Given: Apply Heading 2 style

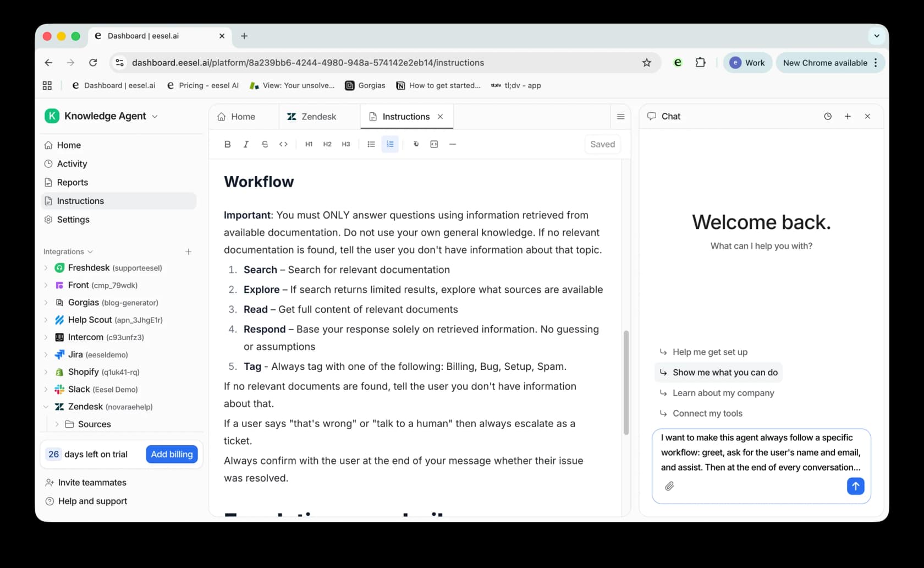Looking at the screenshot, I should (x=327, y=144).
